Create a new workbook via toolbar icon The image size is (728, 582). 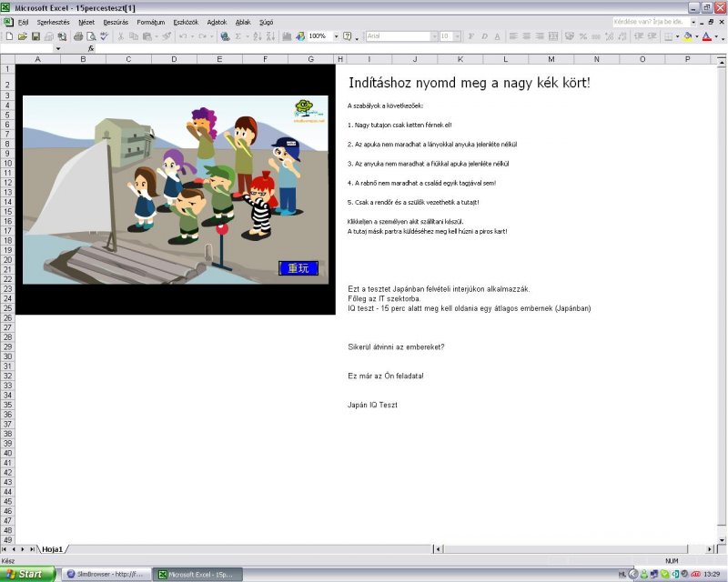9,36
